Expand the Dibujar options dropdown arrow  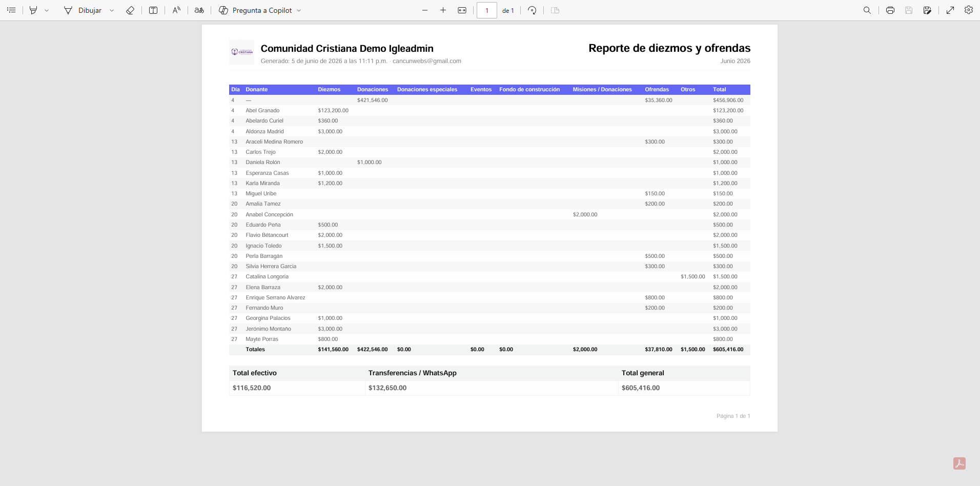coord(112,10)
